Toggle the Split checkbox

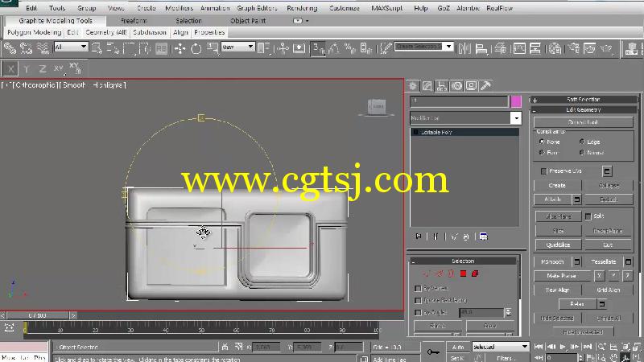click(x=588, y=216)
